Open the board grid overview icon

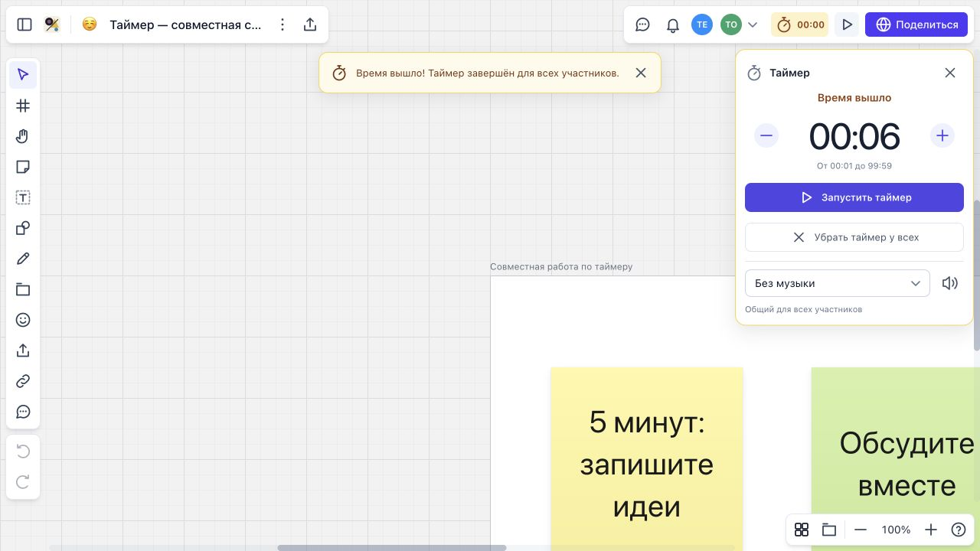click(802, 530)
